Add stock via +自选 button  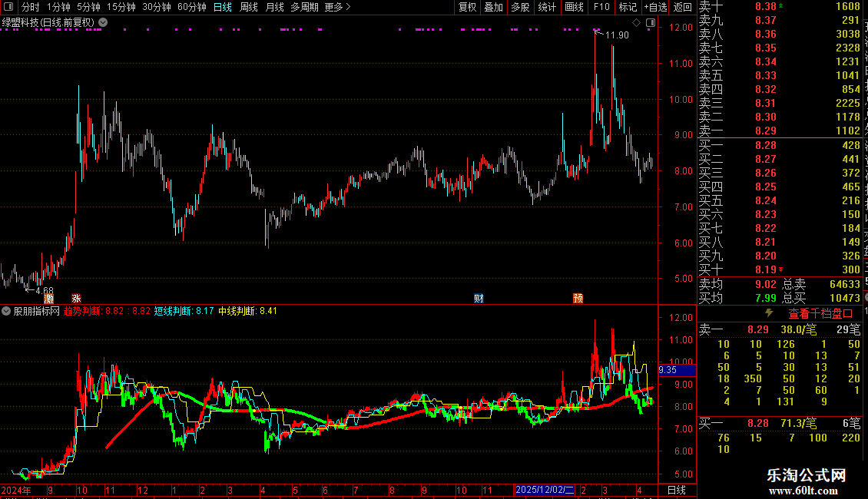point(656,7)
